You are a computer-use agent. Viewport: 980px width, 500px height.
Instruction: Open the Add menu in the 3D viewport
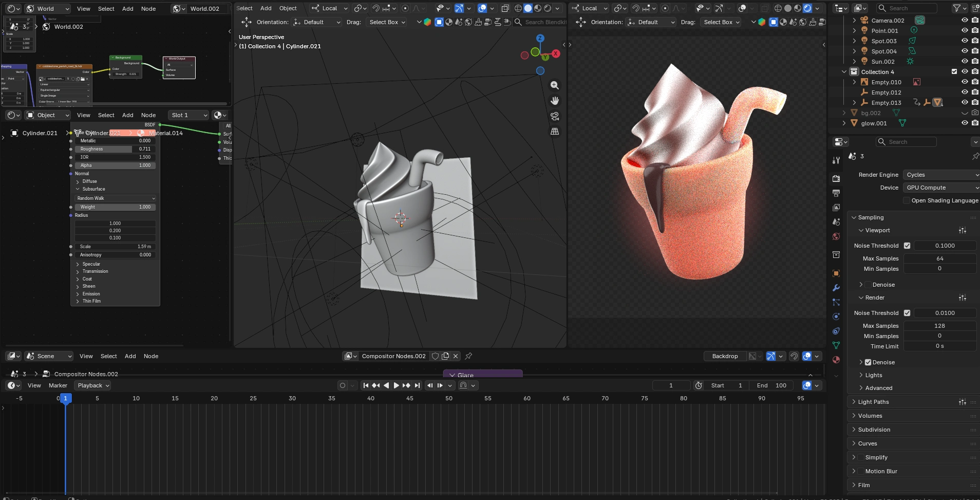(266, 8)
